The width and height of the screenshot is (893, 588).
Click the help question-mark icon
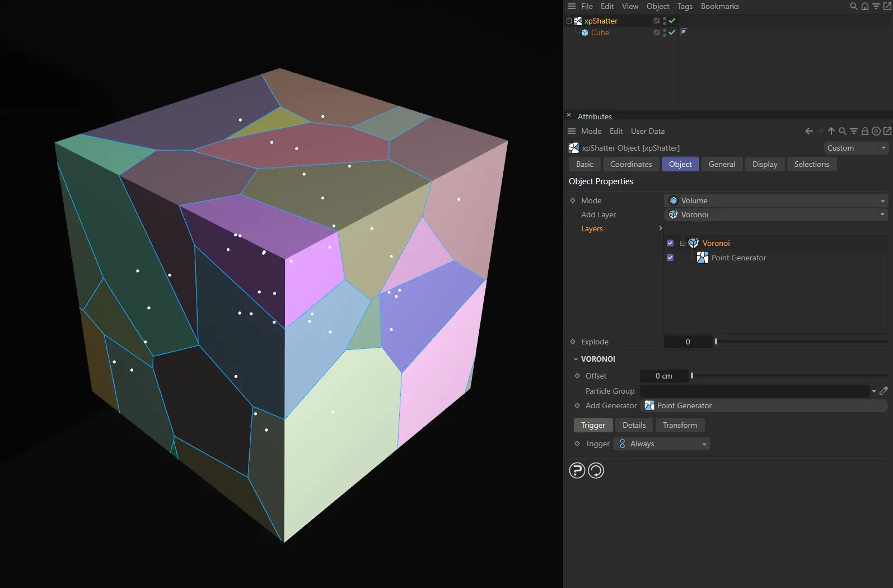[x=577, y=470]
